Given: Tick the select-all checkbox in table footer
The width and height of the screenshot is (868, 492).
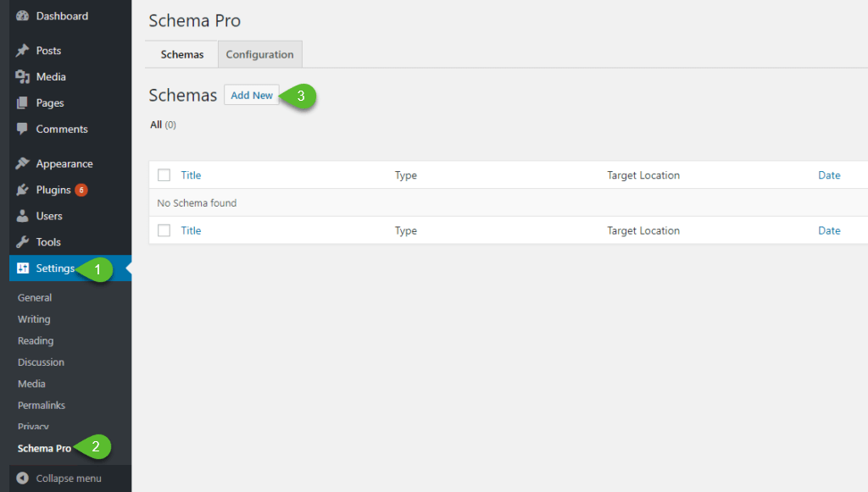Looking at the screenshot, I should 164,230.
